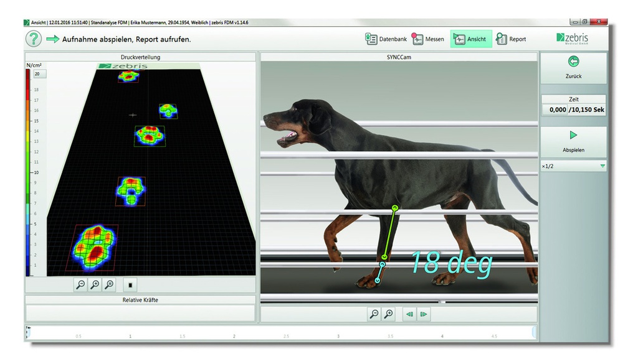Expand the Relative Kräfte panel

point(140,299)
